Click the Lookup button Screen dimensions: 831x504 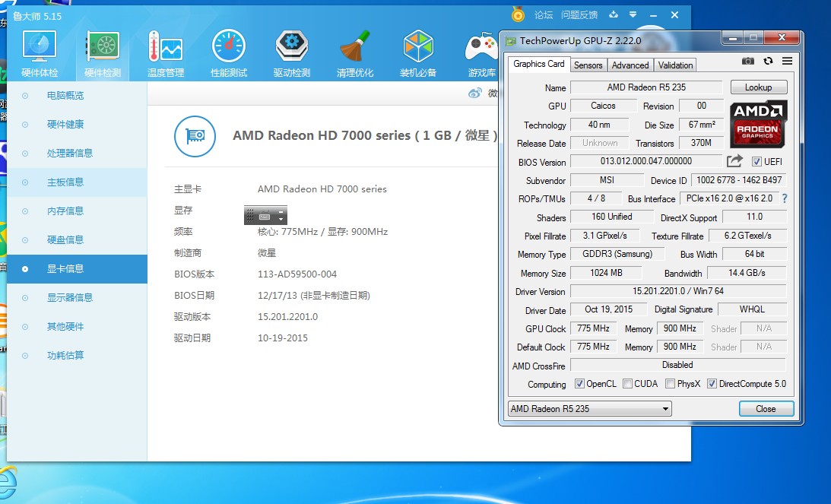click(759, 87)
